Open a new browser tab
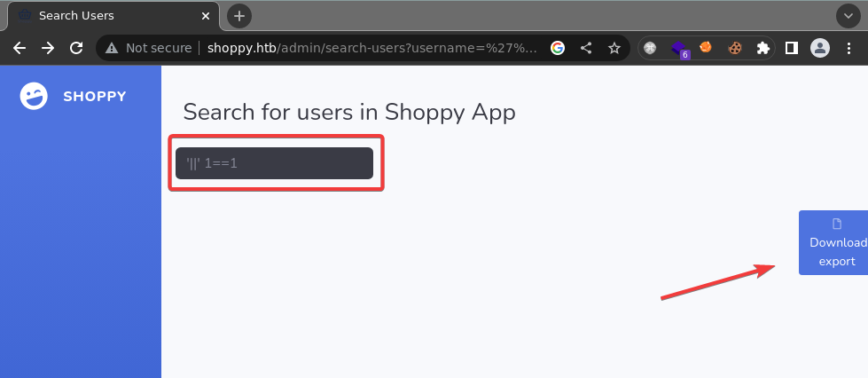Screen dimensions: 868x378 pos(239,16)
